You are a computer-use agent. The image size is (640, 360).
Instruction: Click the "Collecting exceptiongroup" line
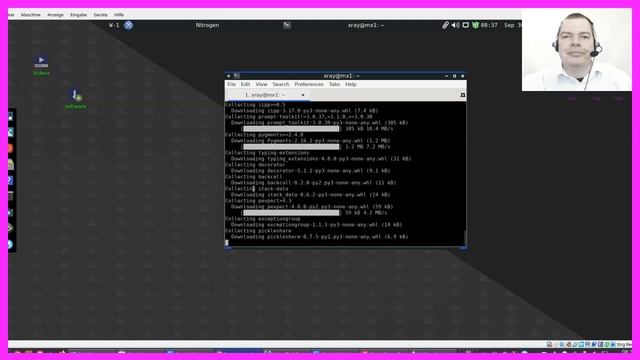[x=263, y=219]
